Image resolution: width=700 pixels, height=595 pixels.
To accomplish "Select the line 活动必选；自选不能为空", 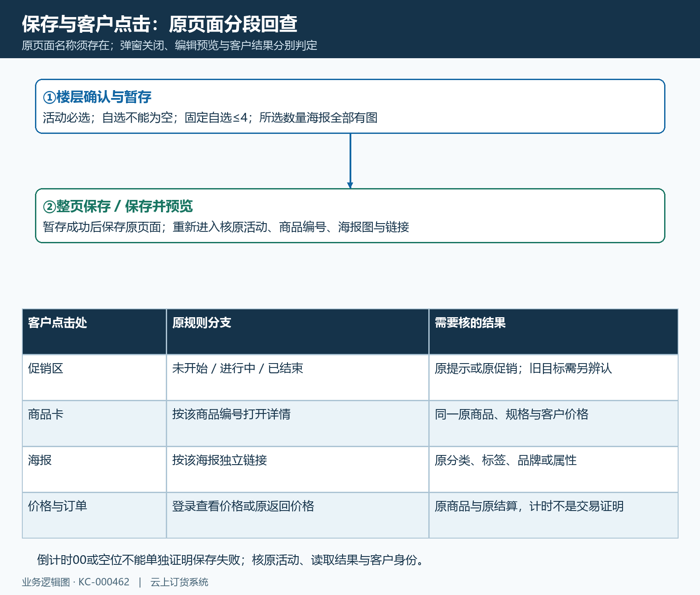I will (210, 118).
